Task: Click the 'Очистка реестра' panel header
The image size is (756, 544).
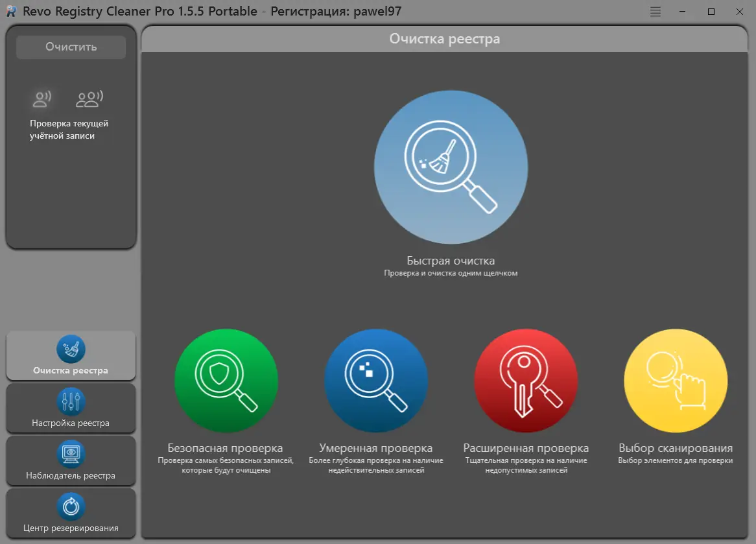Action: click(444, 39)
